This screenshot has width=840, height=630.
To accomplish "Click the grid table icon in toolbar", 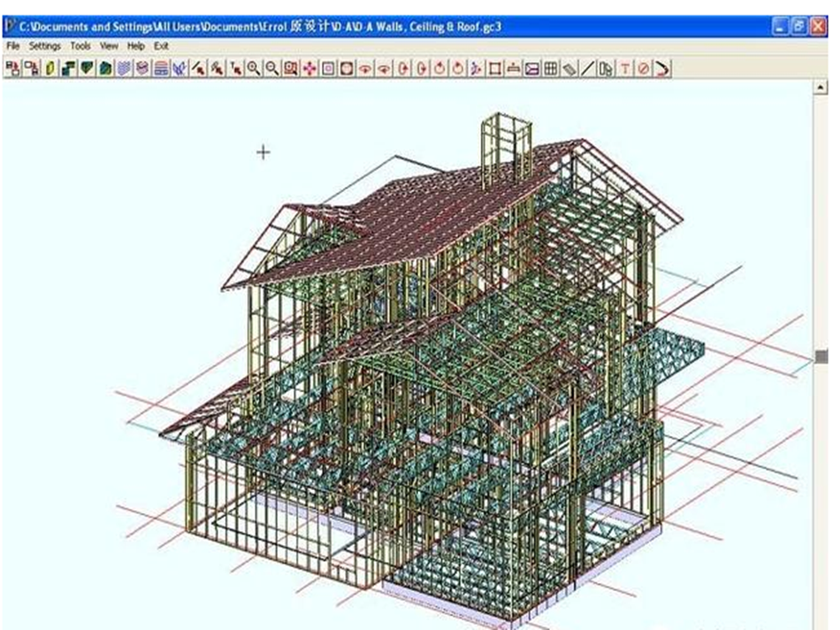I will click(x=550, y=68).
